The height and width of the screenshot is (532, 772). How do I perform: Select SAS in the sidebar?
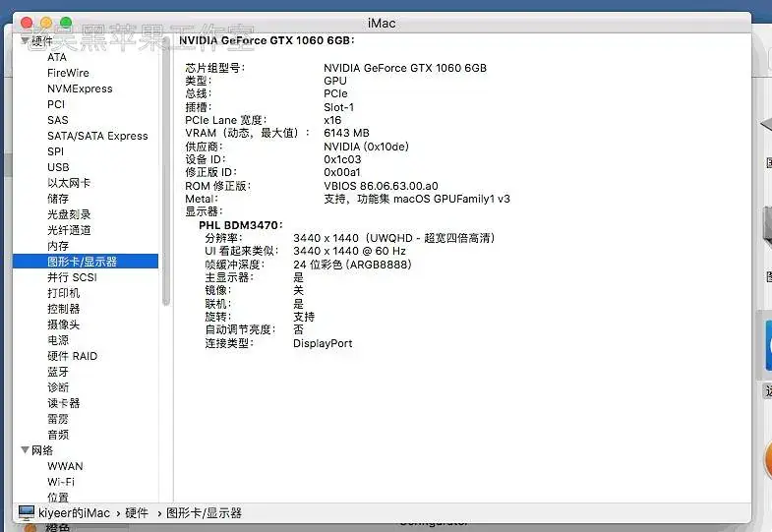pyautogui.click(x=58, y=120)
